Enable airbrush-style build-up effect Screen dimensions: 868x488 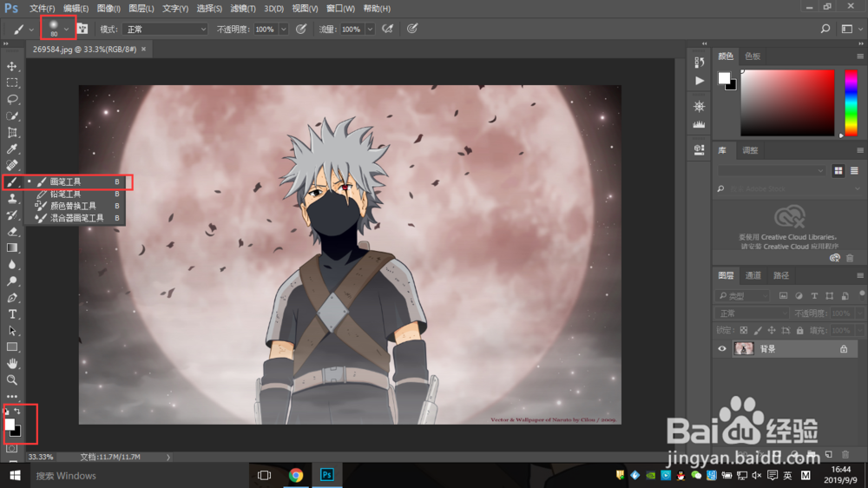387,29
